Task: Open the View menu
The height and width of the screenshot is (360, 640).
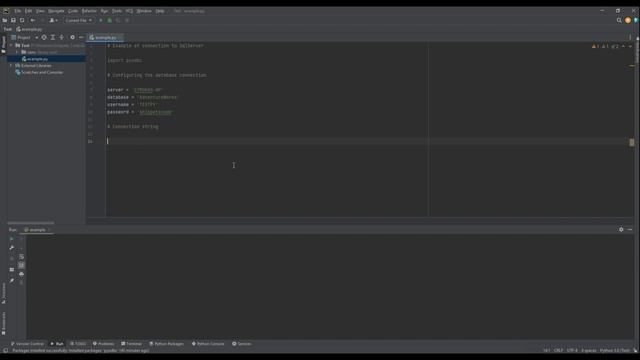Action: pos(40,11)
